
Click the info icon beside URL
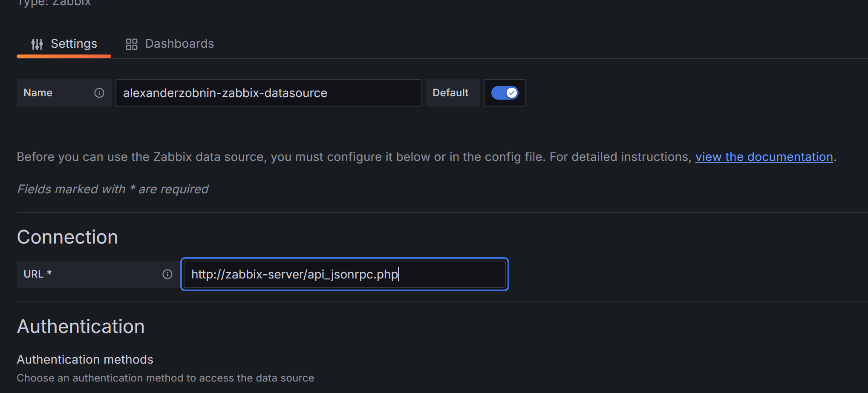(x=167, y=274)
